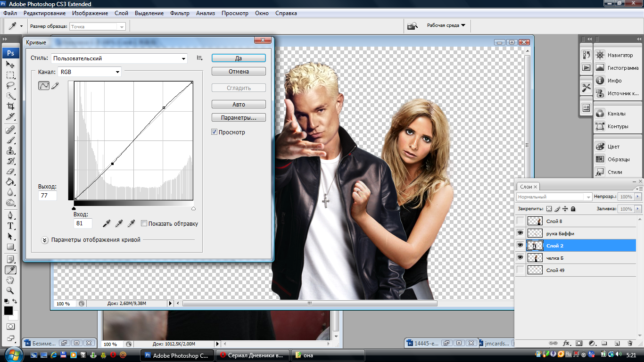Open the Параметры... options button
This screenshot has width=644, height=362.
[239, 117]
